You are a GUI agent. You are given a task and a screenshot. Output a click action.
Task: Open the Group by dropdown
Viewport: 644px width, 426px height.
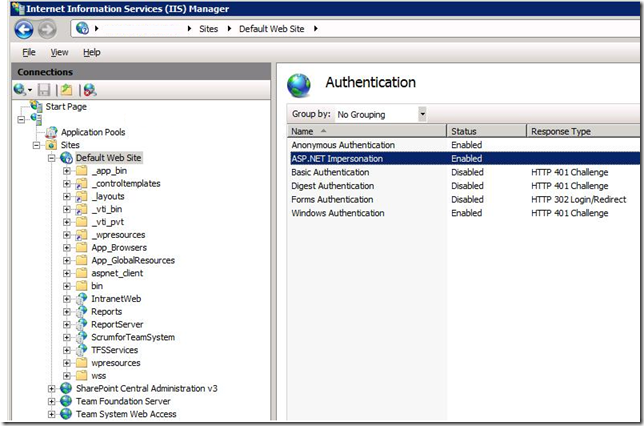(422, 114)
